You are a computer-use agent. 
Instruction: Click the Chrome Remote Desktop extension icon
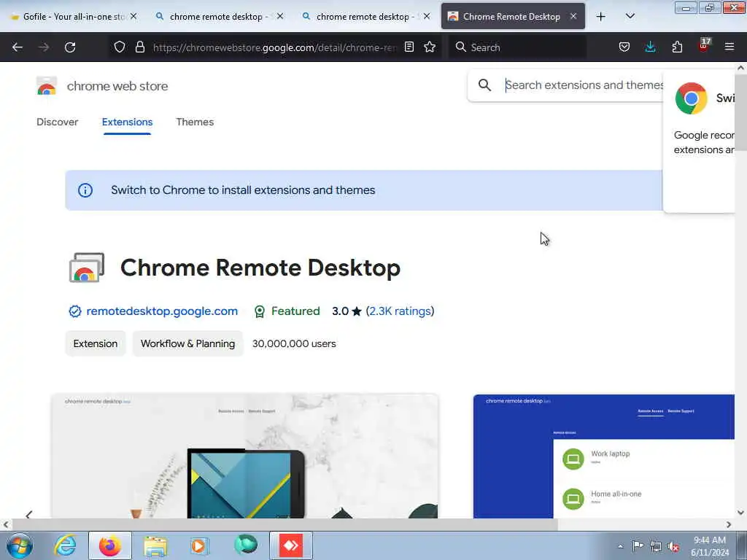(86, 268)
